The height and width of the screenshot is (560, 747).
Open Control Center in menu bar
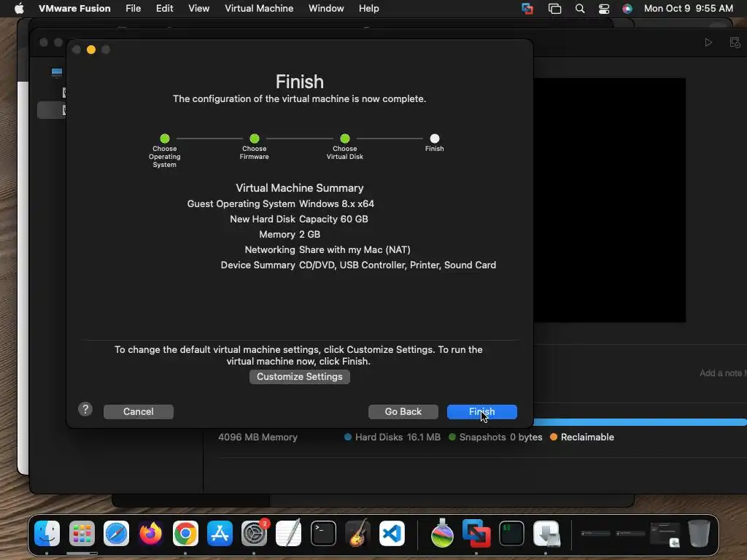pos(604,9)
